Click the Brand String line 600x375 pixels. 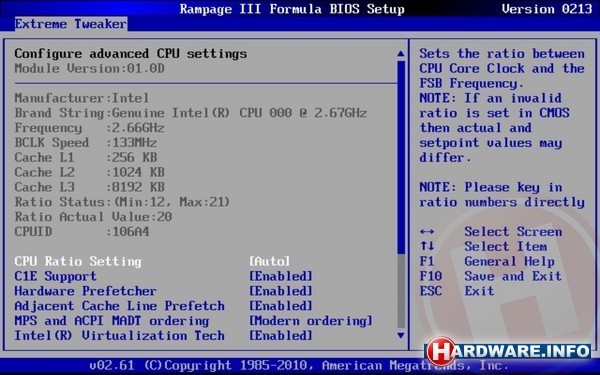coord(191,113)
